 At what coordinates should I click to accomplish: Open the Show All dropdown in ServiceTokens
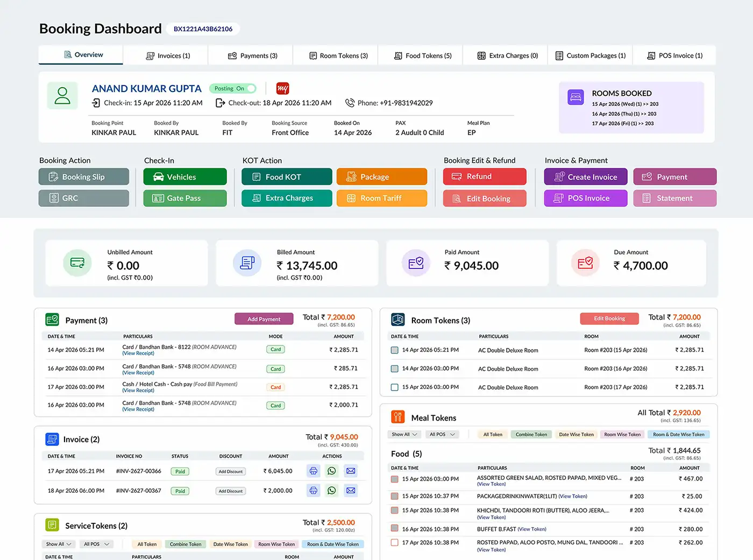tap(59, 544)
